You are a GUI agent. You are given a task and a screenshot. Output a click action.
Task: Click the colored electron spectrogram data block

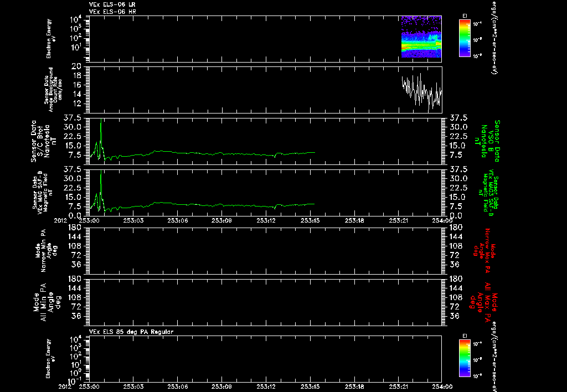click(x=421, y=37)
